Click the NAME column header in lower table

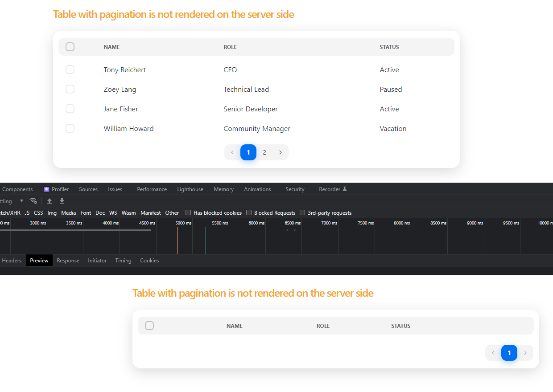235,326
